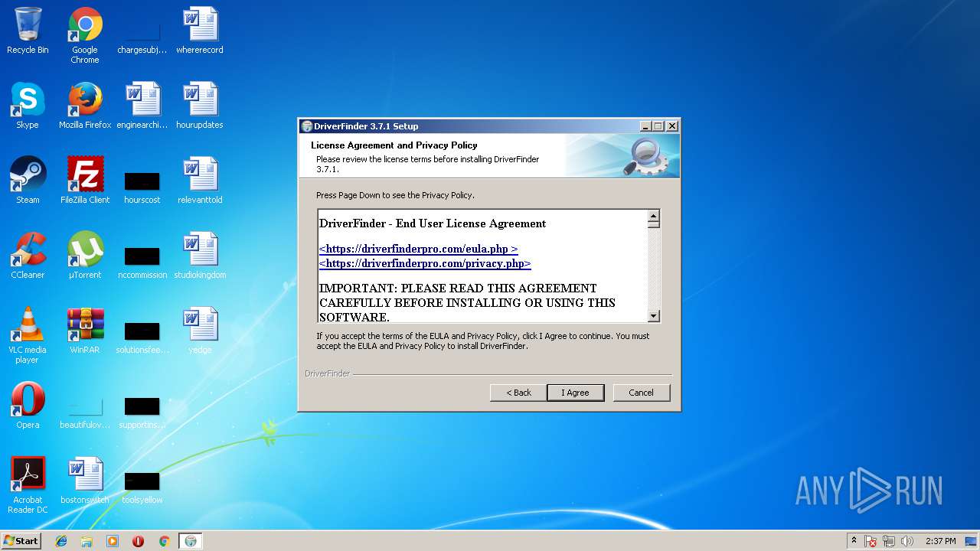The width and height of the screenshot is (980, 551).
Task: Launch Acrobat Reader DC shortcut
Action: point(28,485)
